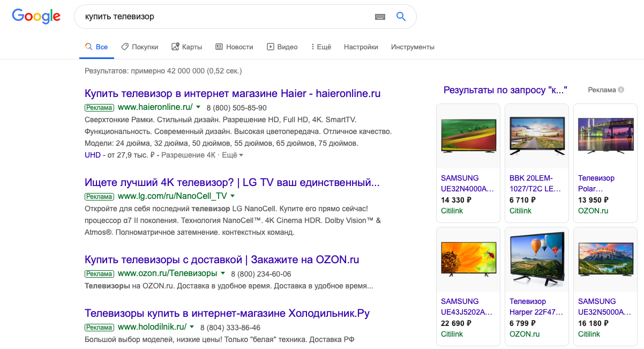The width and height of the screenshot is (644, 349).
Task: Click the 6 710 ₽ price
Action: point(522,200)
